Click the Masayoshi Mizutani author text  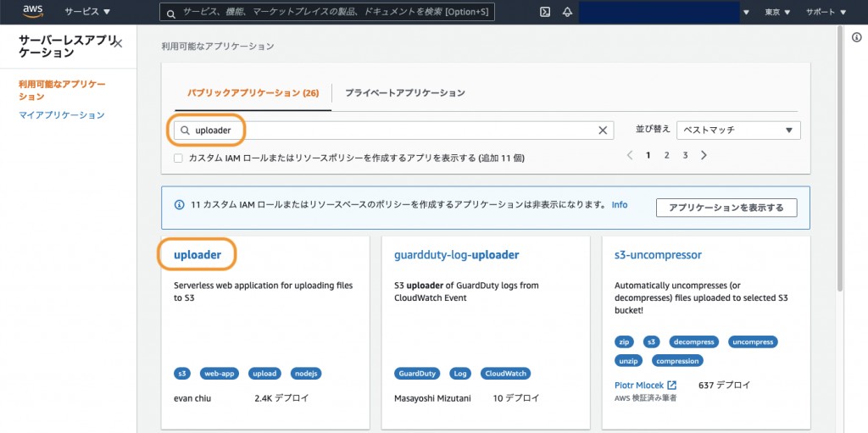pos(432,398)
